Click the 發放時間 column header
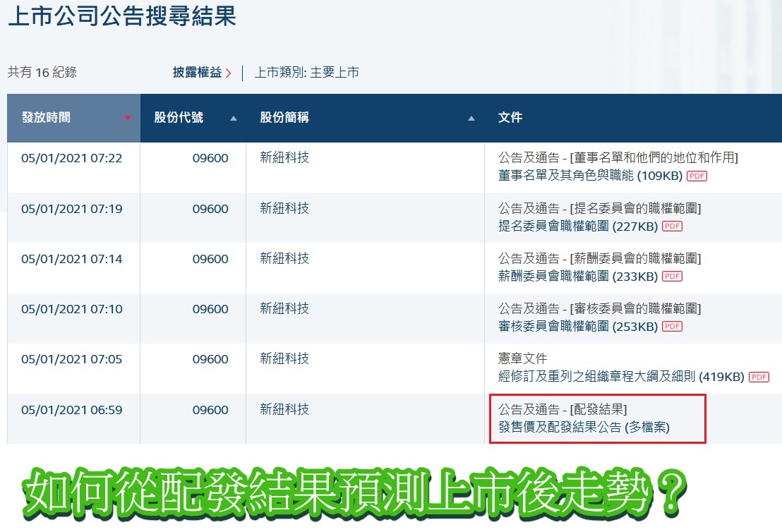 point(74,118)
